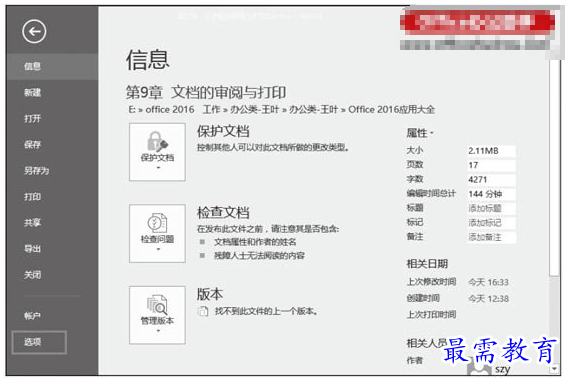Open the 保护文档 (Protect Document) button
Image resolution: width=565 pixels, height=382 pixels.
(157, 152)
